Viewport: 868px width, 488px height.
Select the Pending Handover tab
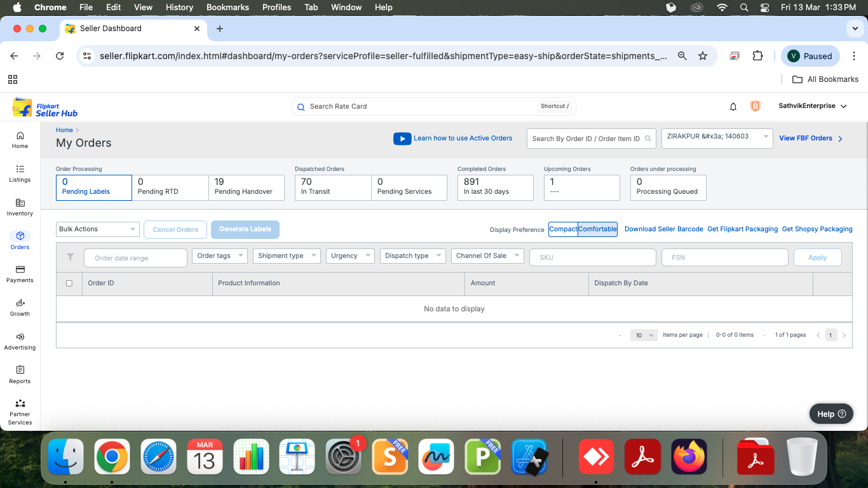tap(246, 187)
